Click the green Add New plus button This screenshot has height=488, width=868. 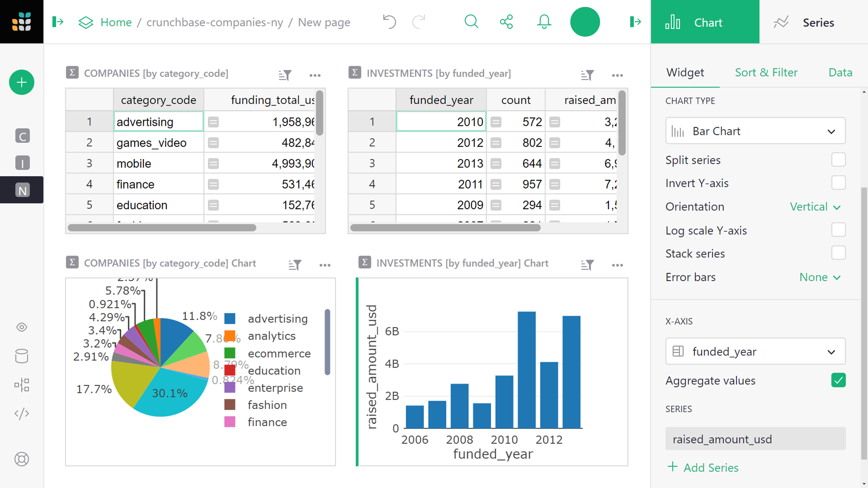[22, 82]
